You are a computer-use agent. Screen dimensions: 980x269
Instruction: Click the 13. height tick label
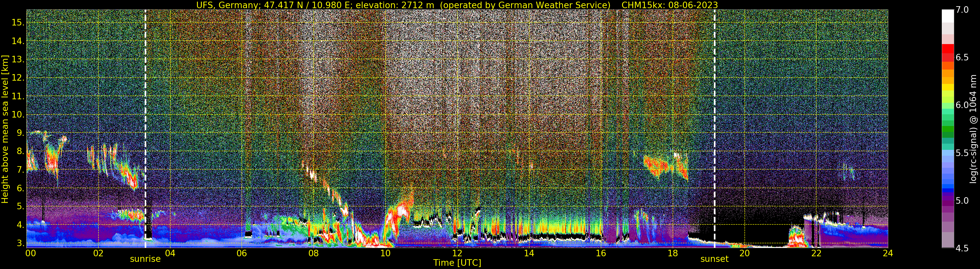click(18, 59)
